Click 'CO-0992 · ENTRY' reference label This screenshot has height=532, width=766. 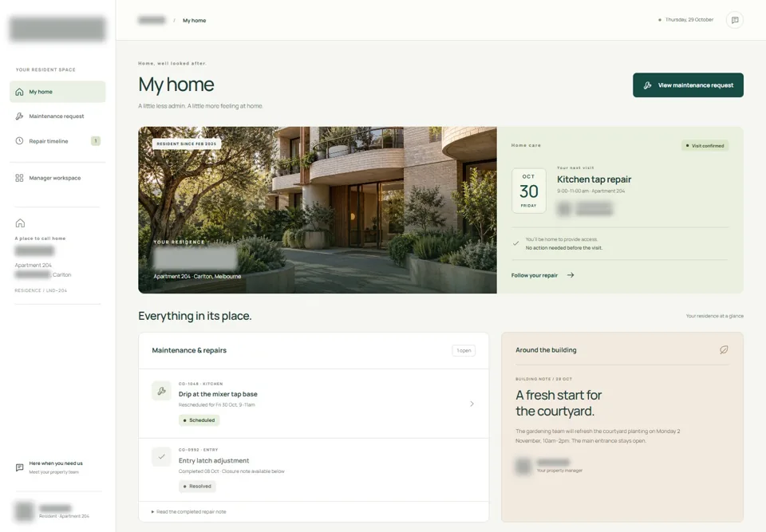click(198, 449)
